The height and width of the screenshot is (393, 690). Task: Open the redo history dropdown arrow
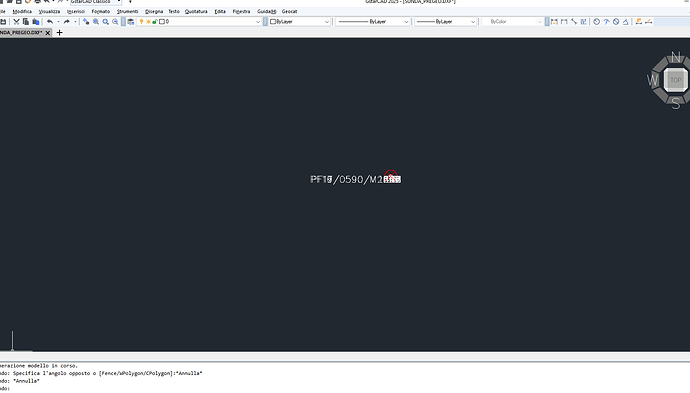tap(75, 22)
